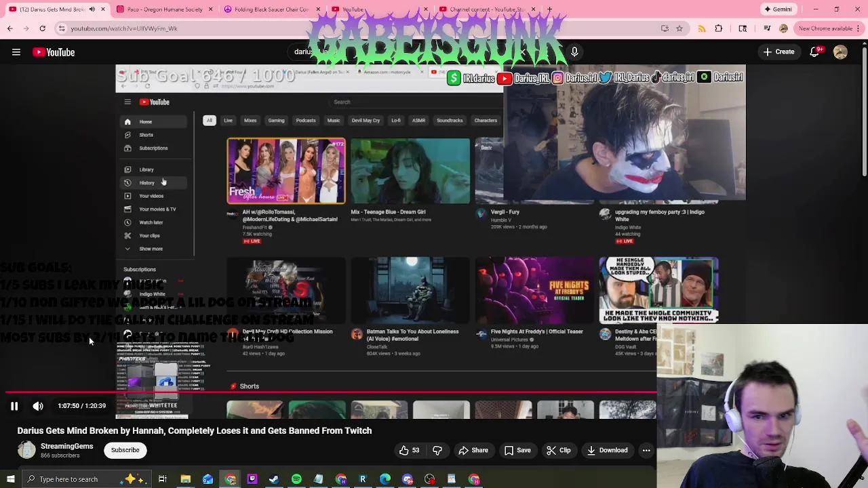The height and width of the screenshot is (488, 868).
Task: Select the browser address bar URL
Action: pyautogui.click(x=123, y=28)
